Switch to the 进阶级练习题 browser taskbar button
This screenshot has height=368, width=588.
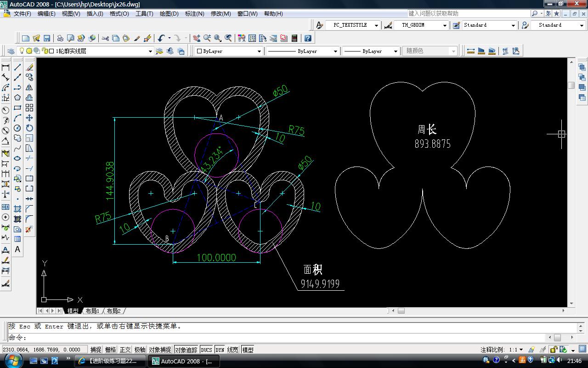(x=110, y=361)
